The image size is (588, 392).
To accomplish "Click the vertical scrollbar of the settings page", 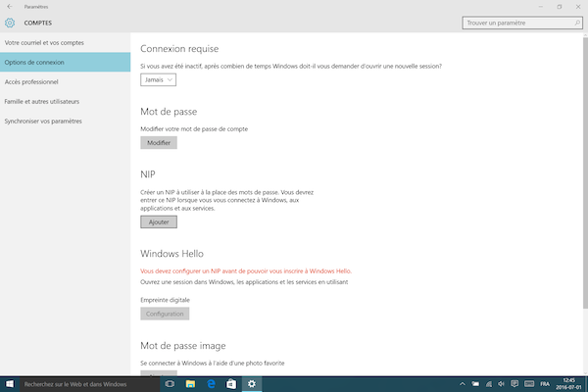I will pos(585,172).
